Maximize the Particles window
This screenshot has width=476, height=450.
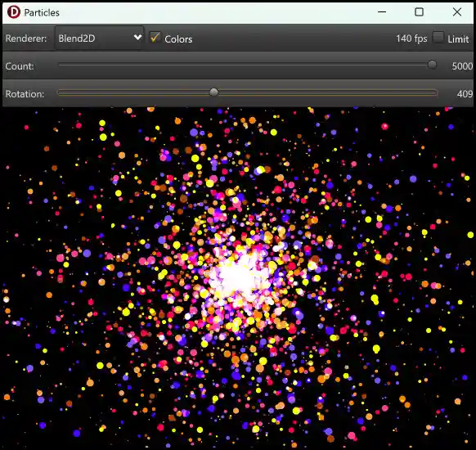click(x=420, y=12)
